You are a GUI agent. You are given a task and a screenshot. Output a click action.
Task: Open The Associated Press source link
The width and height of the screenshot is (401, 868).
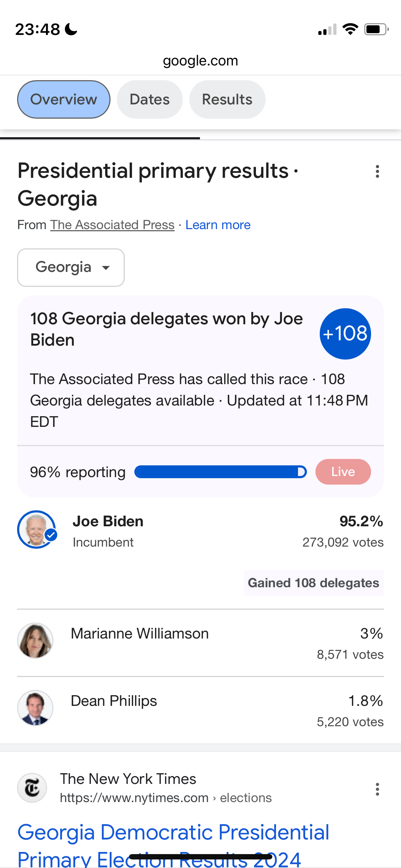(112, 225)
